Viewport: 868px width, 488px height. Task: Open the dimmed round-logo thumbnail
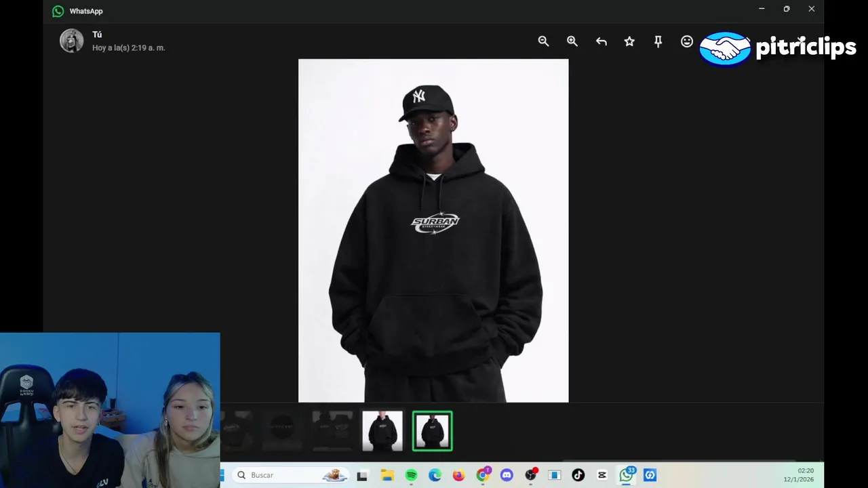(282, 430)
